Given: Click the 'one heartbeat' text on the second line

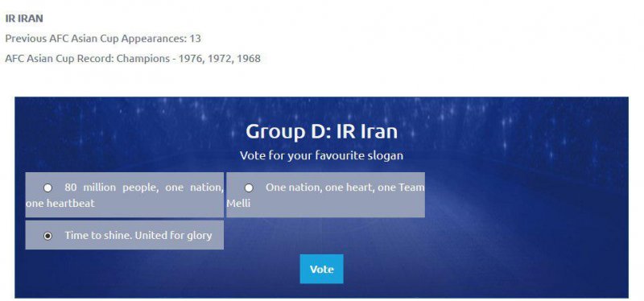Looking at the screenshot, I should (x=60, y=203).
